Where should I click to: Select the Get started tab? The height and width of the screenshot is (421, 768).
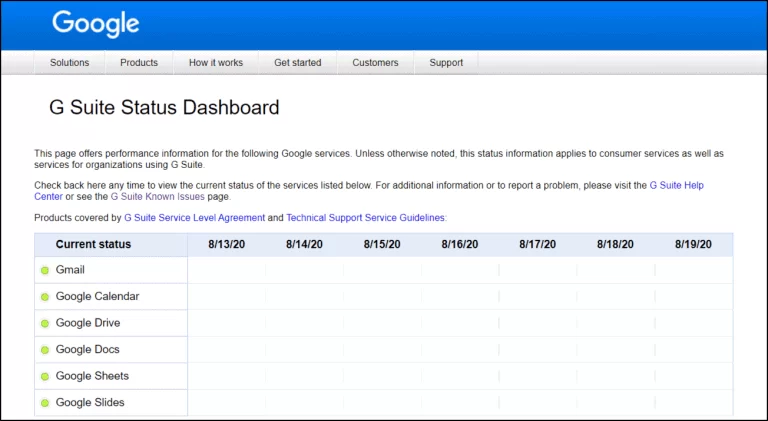pos(298,62)
